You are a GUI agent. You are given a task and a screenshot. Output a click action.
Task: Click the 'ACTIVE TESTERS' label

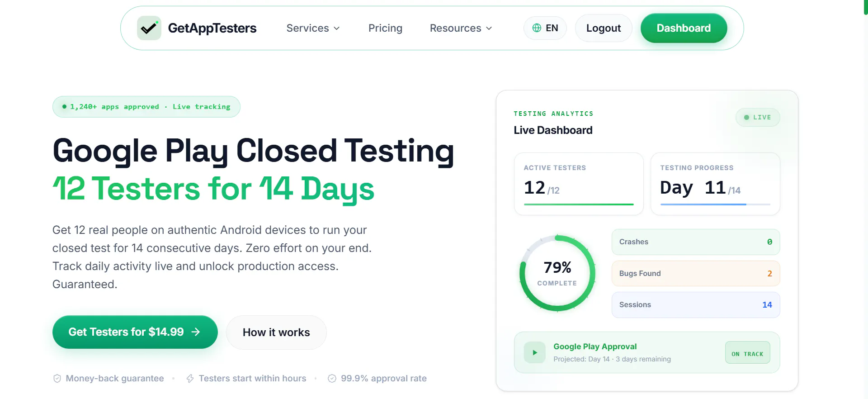pos(555,168)
